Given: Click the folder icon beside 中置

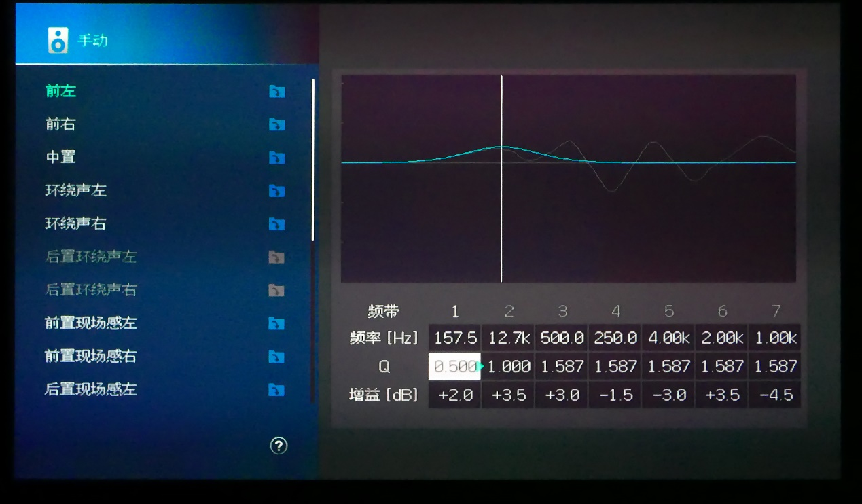Looking at the screenshot, I should point(276,158).
